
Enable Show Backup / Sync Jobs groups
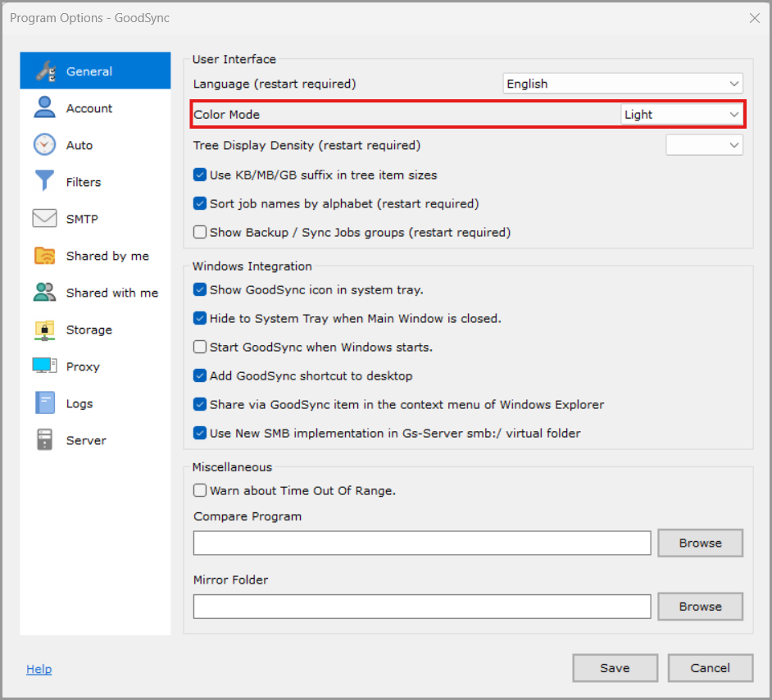click(x=199, y=232)
